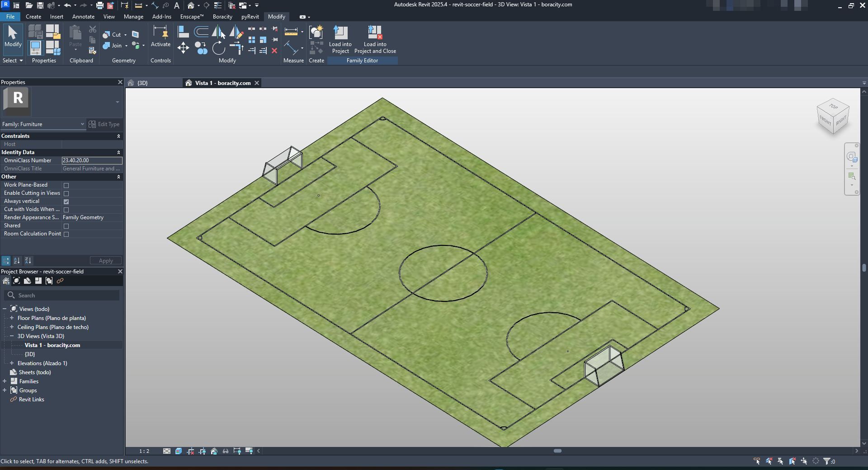Click the horizontal scrollbar thumb of the view
The width and height of the screenshot is (868, 470).
[x=557, y=451]
